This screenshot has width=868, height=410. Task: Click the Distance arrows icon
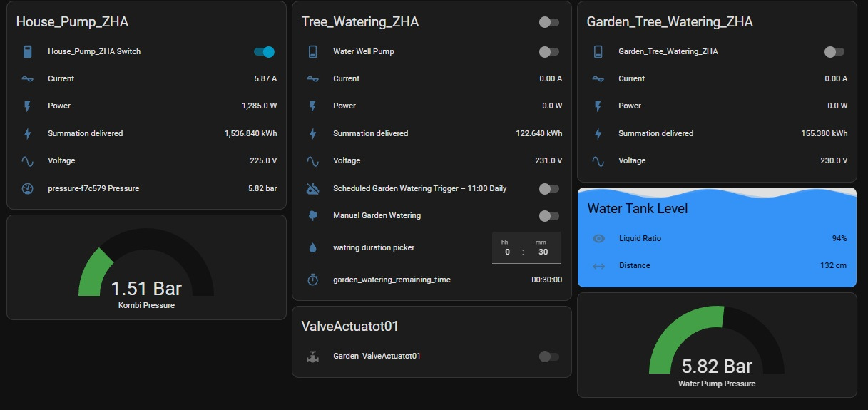[598, 266]
